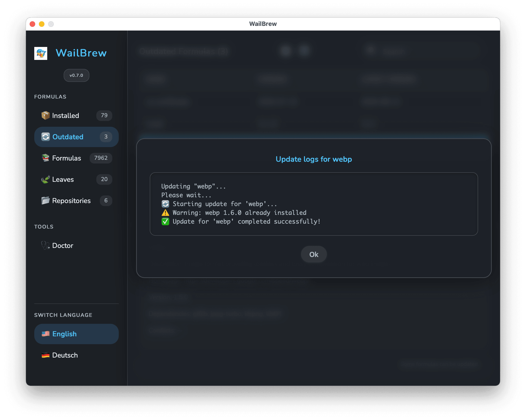
Task: Click the green checkmark icon in logs
Action: pyautogui.click(x=165, y=221)
